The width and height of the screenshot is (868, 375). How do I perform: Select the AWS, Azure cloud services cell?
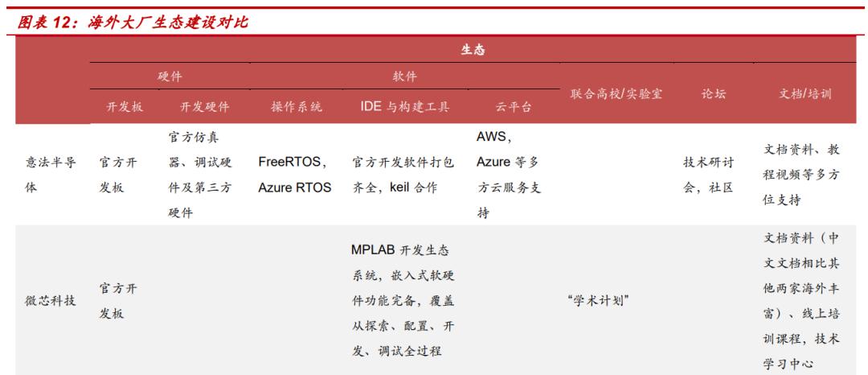[x=508, y=175]
